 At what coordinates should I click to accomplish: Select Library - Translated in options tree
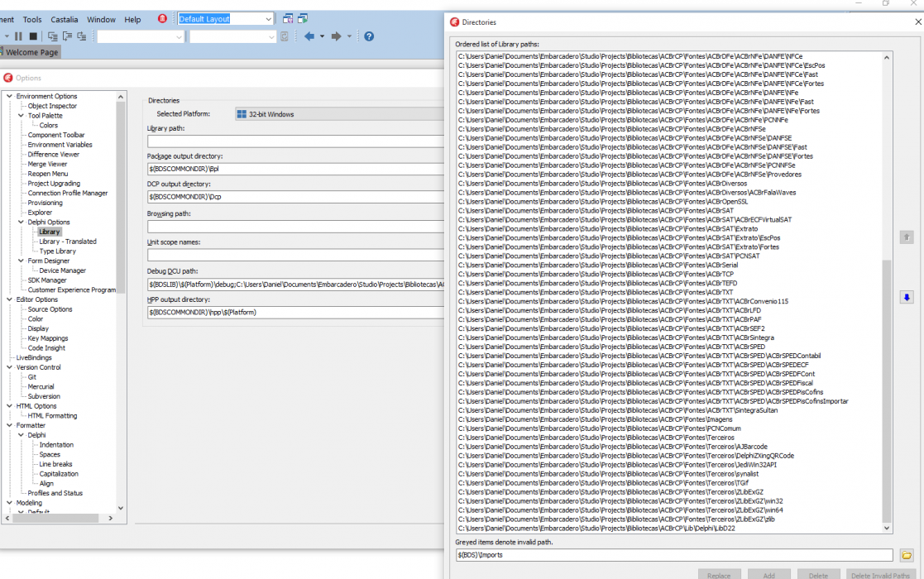pyautogui.click(x=68, y=242)
